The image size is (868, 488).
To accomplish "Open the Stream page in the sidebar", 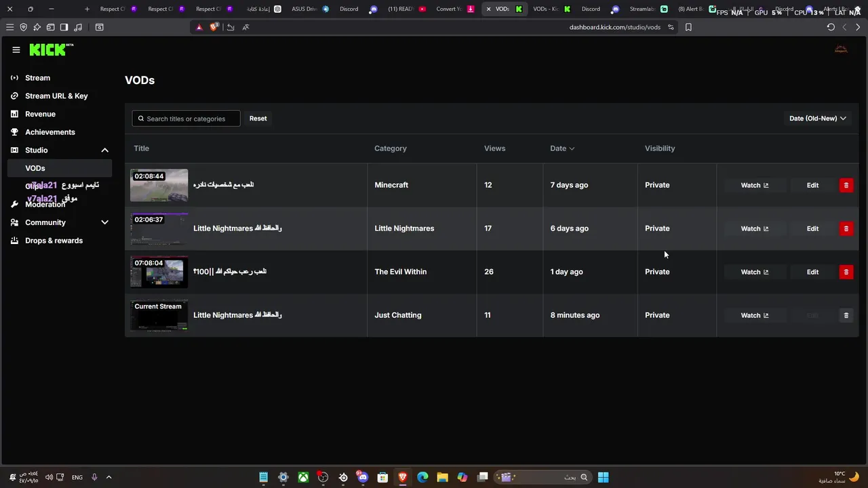I will [x=37, y=78].
